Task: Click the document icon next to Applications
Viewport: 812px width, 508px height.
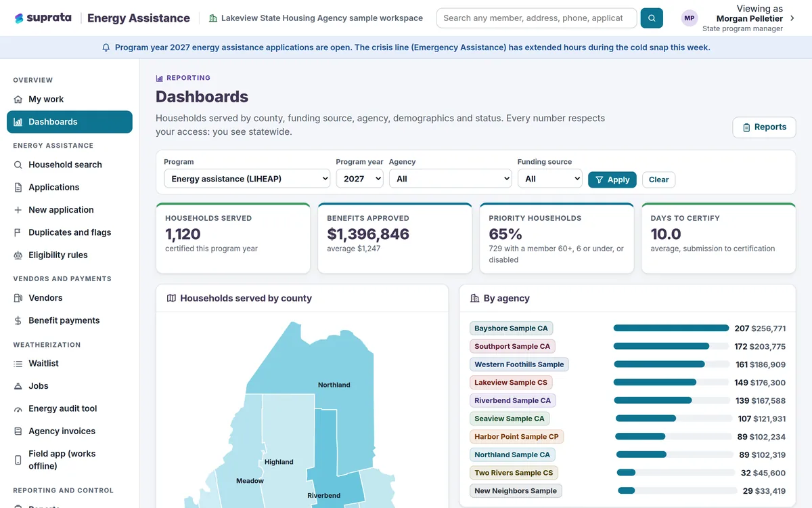Action: pos(18,188)
